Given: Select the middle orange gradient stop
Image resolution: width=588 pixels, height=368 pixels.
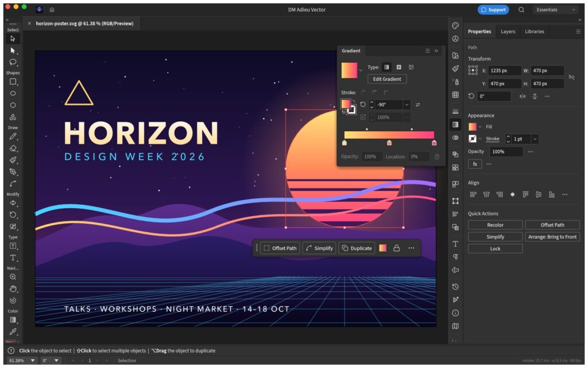Looking at the screenshot, I should click(389, 143).
